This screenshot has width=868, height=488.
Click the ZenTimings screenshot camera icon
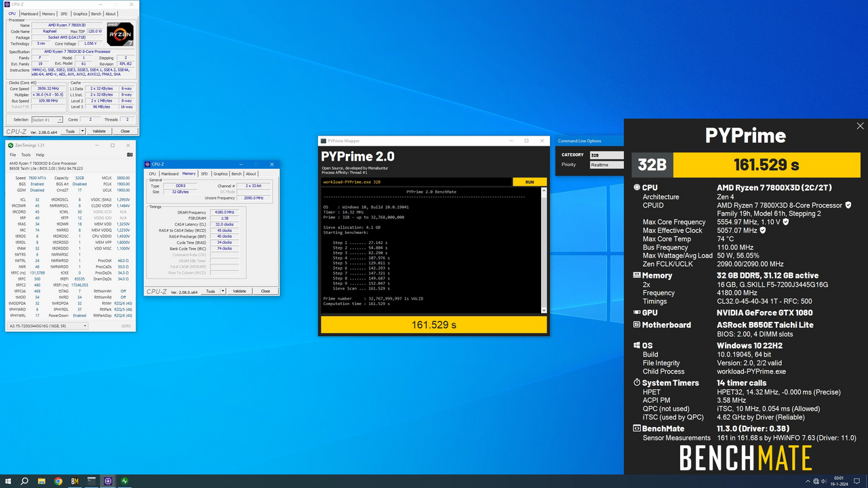[x=130, y=155]
